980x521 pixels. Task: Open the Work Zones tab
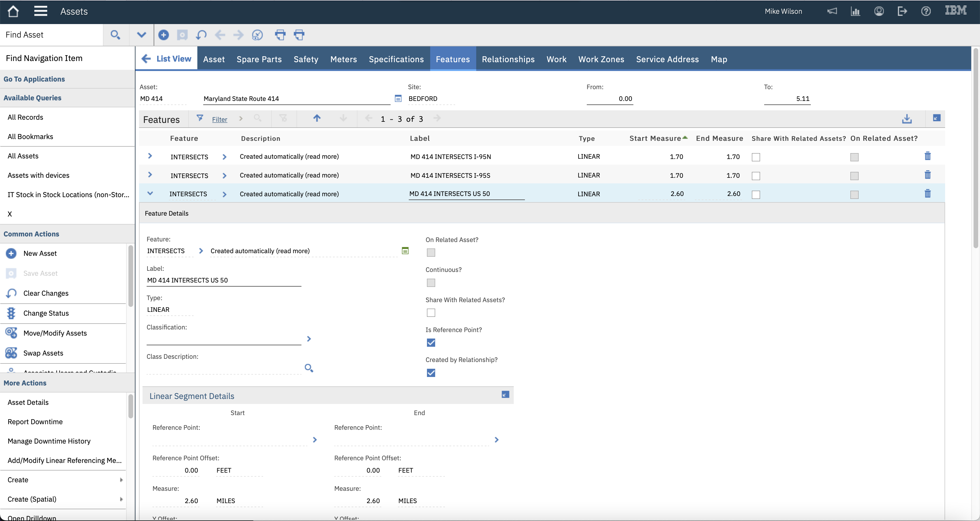pos(601,59)
